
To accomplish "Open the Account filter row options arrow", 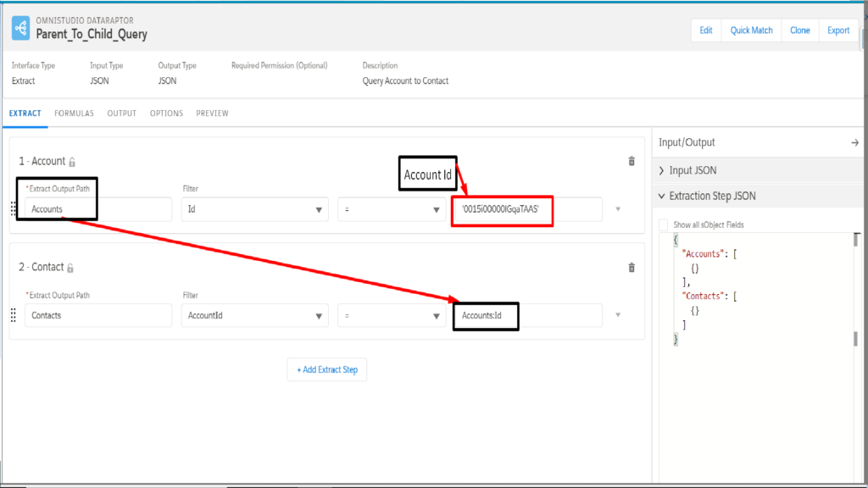I will pyautogui.click(x=618, y=209).
